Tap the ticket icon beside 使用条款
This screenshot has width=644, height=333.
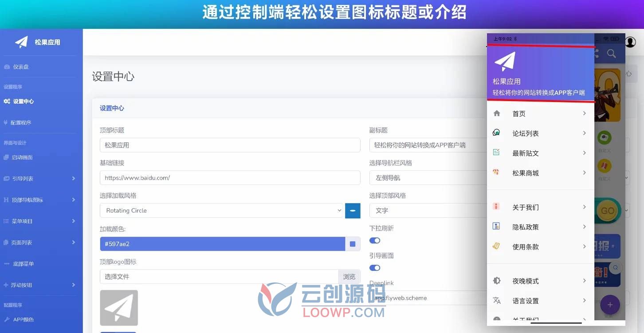pyautogui.click(x=496, y=246)
